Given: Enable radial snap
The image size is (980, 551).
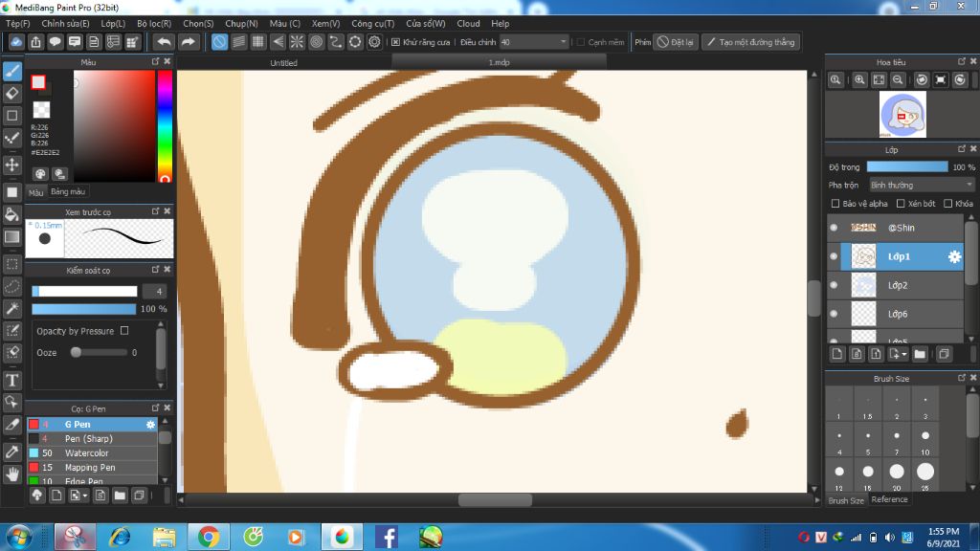Looking at the screenshot, I should [x=297, y=42].
